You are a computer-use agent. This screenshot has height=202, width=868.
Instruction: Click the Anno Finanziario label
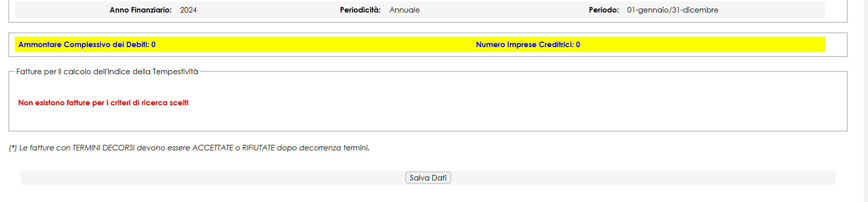click(140, 10)
